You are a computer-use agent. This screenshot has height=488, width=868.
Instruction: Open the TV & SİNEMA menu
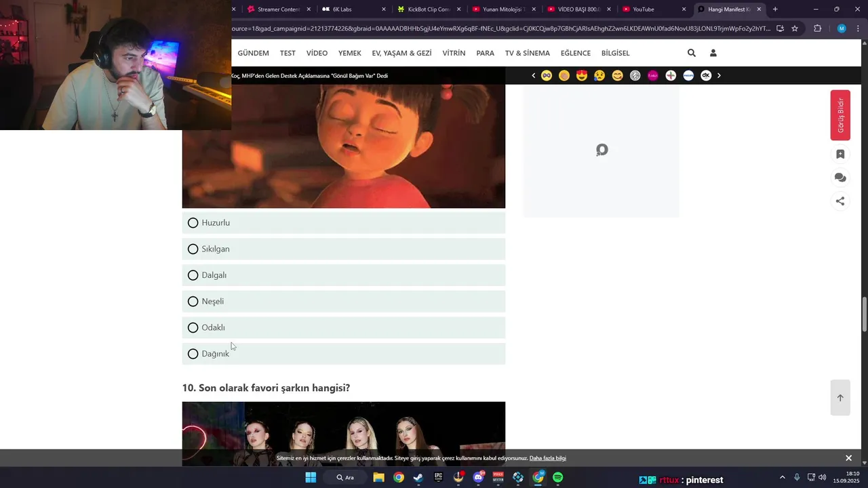click(528, 53)
